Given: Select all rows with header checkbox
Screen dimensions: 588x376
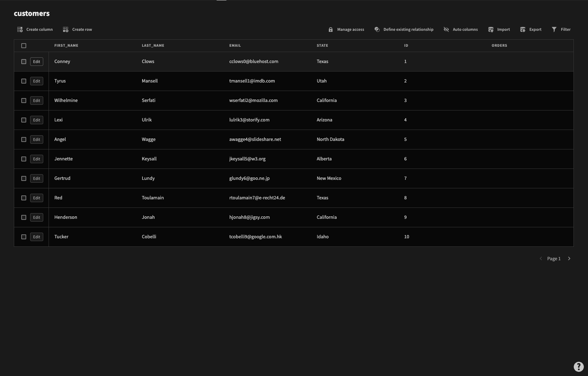Looking at the screenshot, I should click(24, 46).
